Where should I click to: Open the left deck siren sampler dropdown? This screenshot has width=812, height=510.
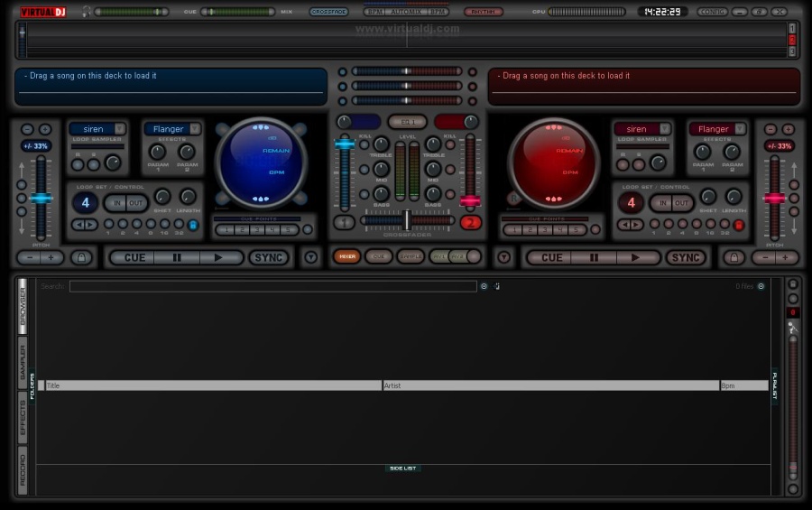pyautogui.click(x=121, y=129)
